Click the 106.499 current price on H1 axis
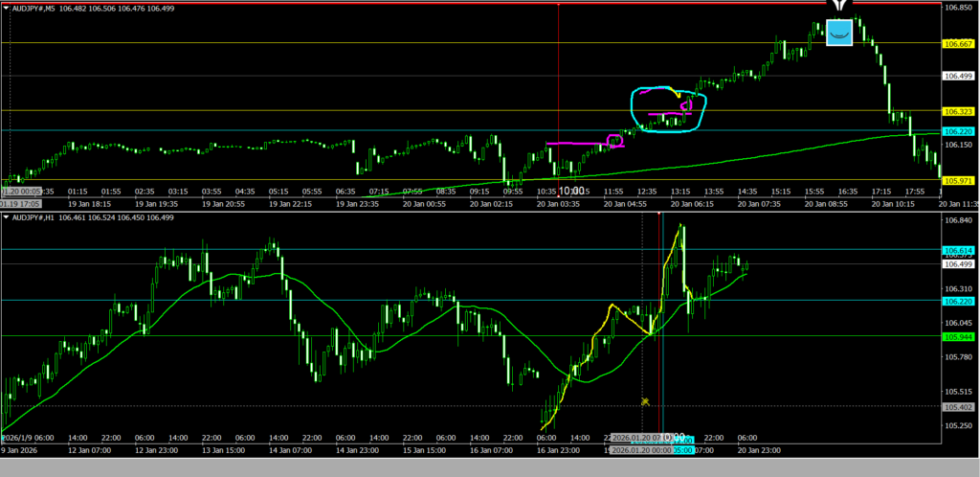Screen dimensions: 980x477 coord(958,263)
